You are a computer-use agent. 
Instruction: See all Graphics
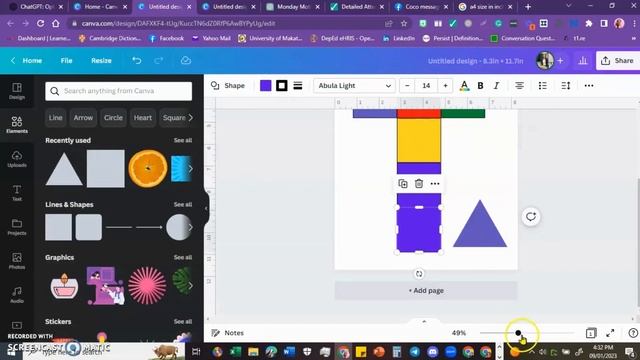(182, 258)
